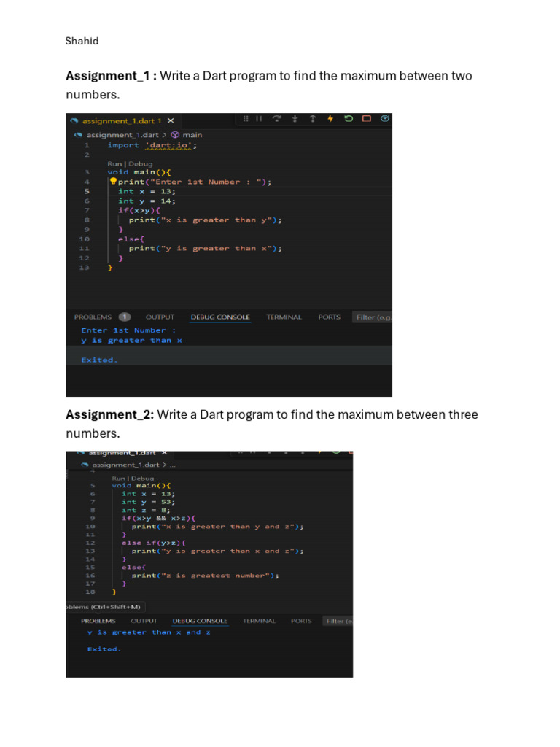The image size is (560, 747).
Task: Close the assignment_1.dart tab in first screenshot
Action: (171, 121)
